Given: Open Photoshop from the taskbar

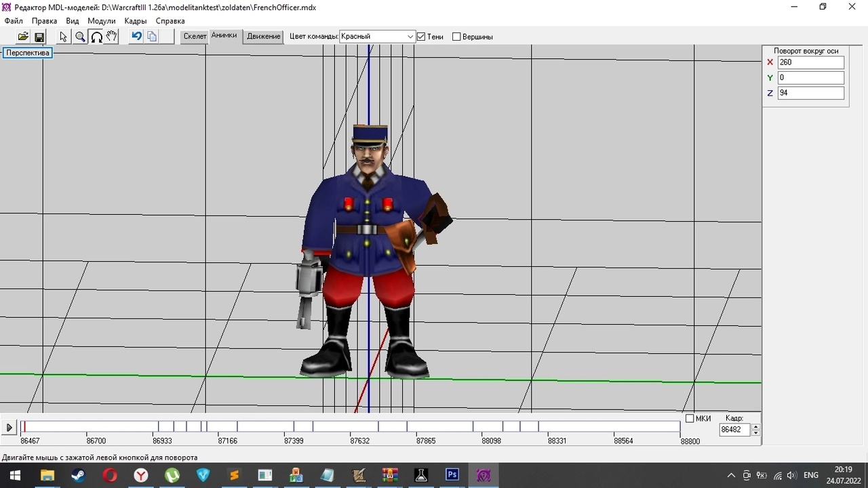Looking at the screenshot, I should 452,475.
